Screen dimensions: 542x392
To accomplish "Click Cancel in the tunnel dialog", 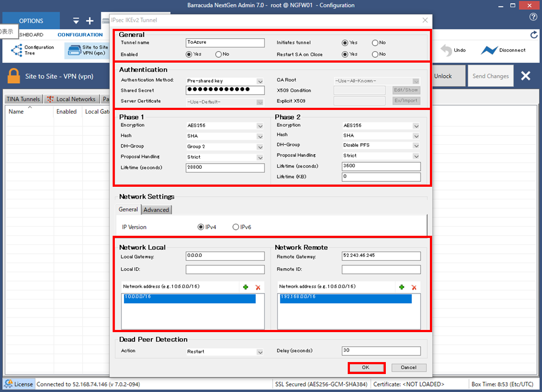I will tap(409, 367).
